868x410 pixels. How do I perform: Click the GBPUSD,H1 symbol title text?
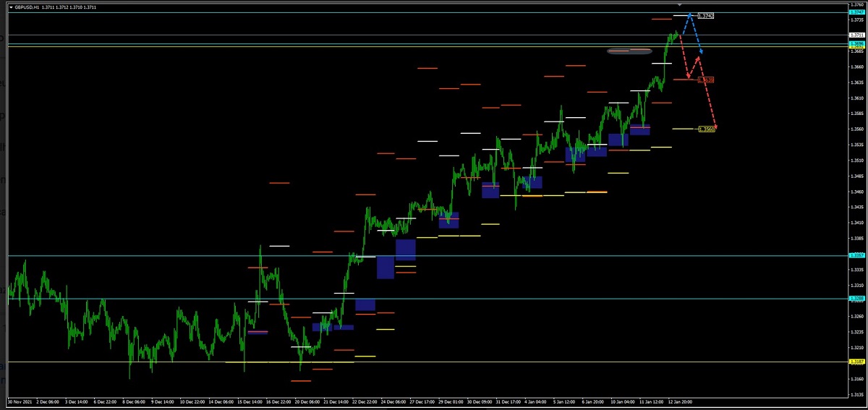click(27, 7)
